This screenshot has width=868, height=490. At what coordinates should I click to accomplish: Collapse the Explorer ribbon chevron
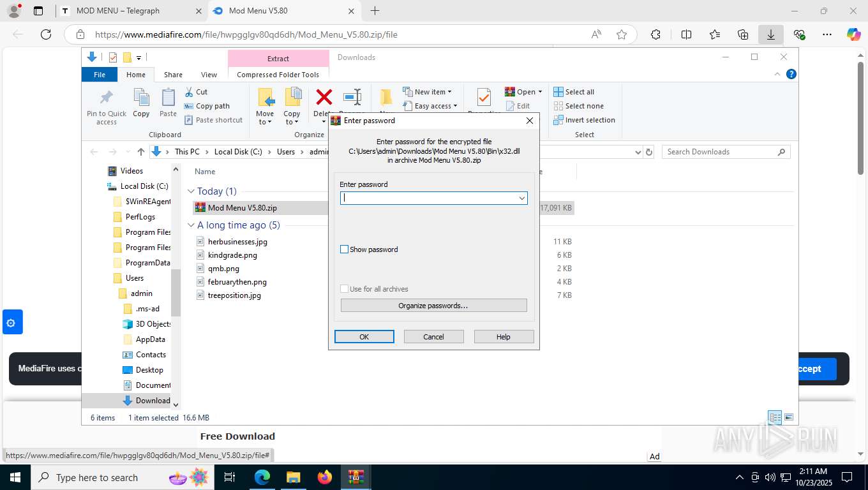(777, 74)
